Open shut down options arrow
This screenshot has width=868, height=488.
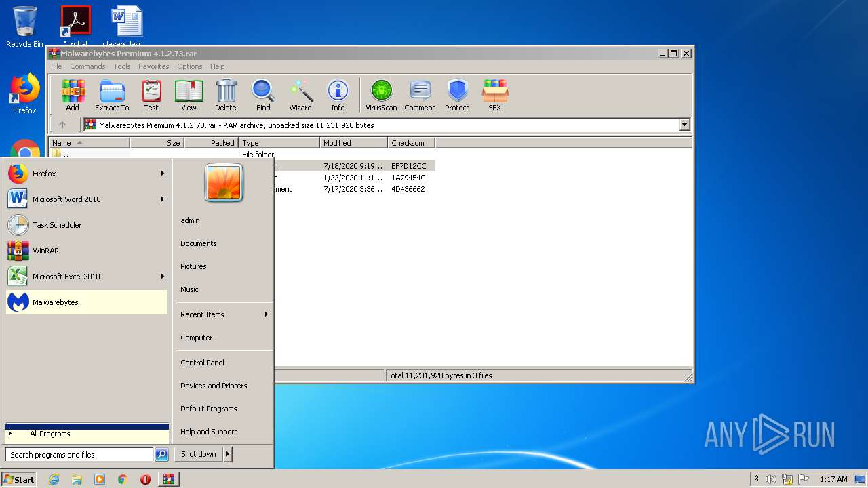coord(228,454)
